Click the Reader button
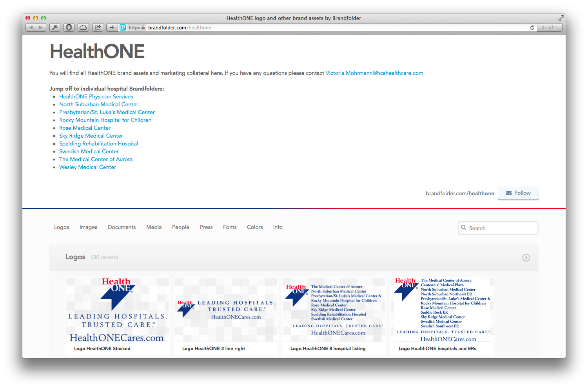 point(550,27)
